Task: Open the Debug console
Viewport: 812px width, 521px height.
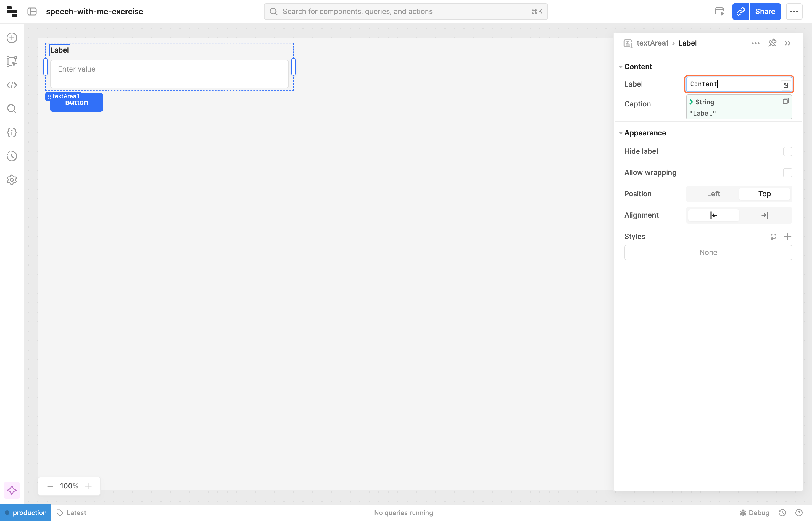Action: (x=755, y=513)
